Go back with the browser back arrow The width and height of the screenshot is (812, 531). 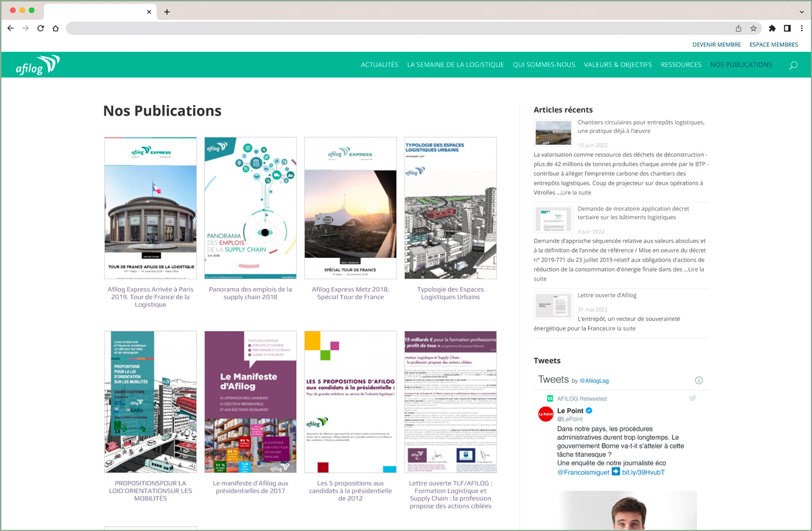11,28
